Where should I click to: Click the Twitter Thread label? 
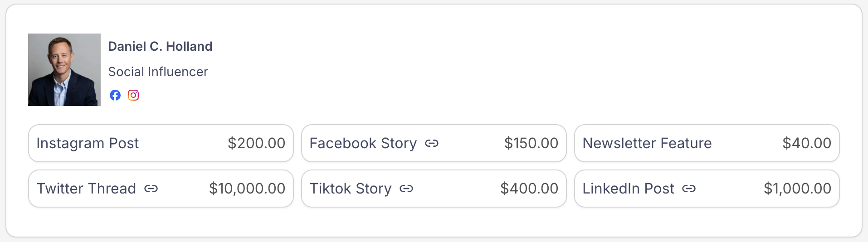pyautogui.click(x=86, y=189)
